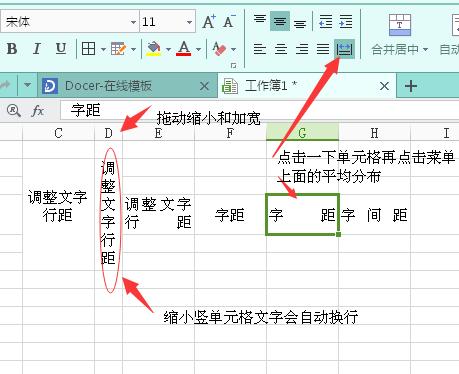Open font name 宋体 dropdown
Viewport: 459px width, 374px height.
point(133,22)
